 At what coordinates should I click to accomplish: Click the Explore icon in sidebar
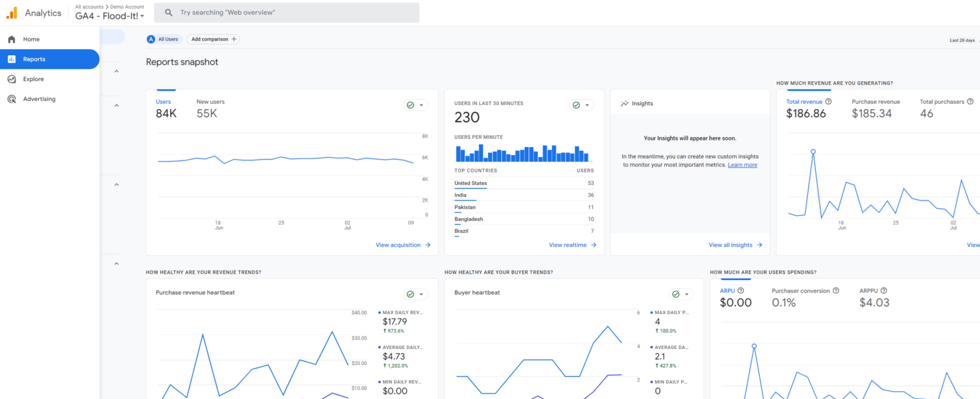11,79
